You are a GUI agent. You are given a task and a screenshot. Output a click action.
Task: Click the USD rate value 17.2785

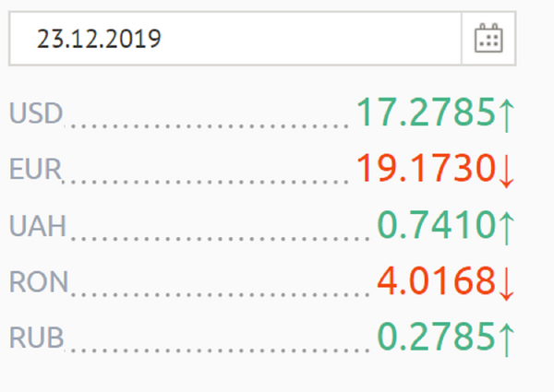coord(426,113)
